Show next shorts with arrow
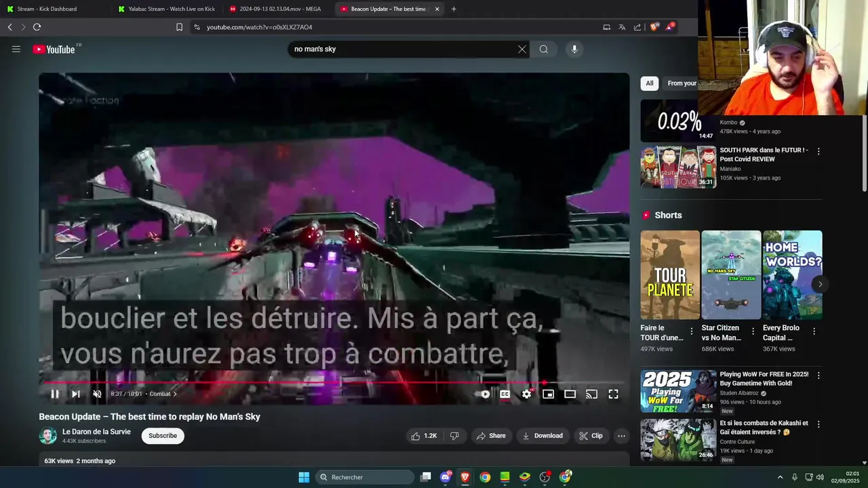Viewport: 868px width, 488px height. coord(820,284)
